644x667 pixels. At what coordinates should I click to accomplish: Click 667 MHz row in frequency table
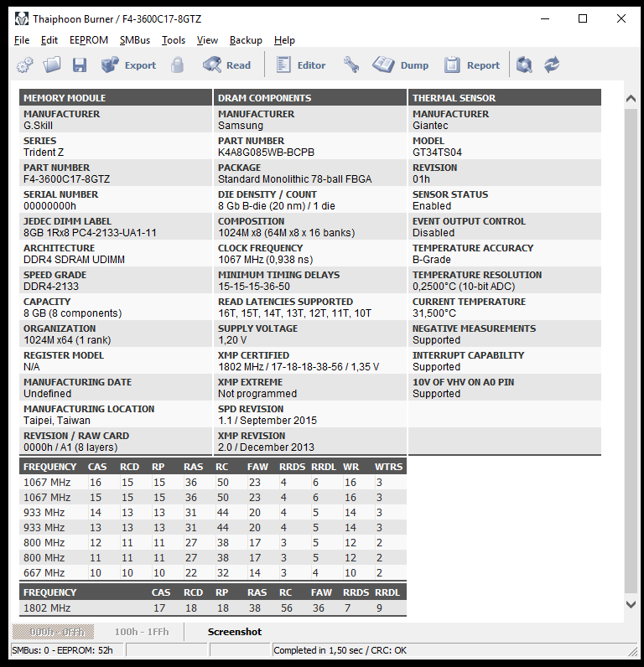pos(213,573)
